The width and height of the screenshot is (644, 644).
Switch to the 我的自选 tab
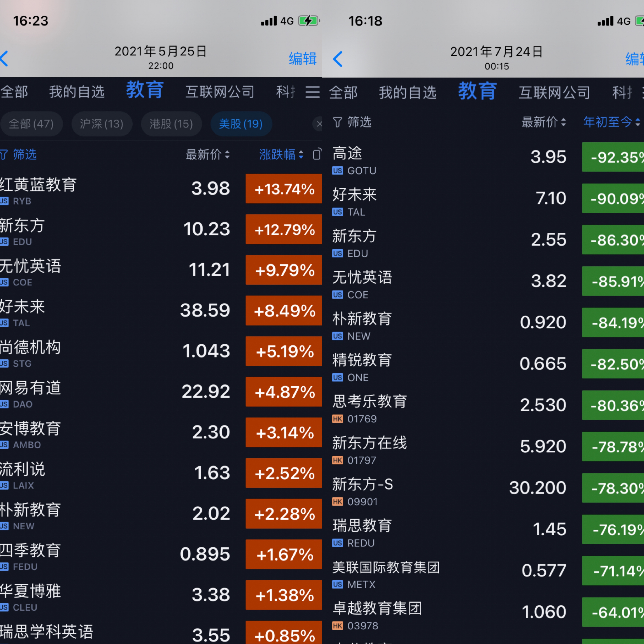pyautogui.click(x=77, y=92)
